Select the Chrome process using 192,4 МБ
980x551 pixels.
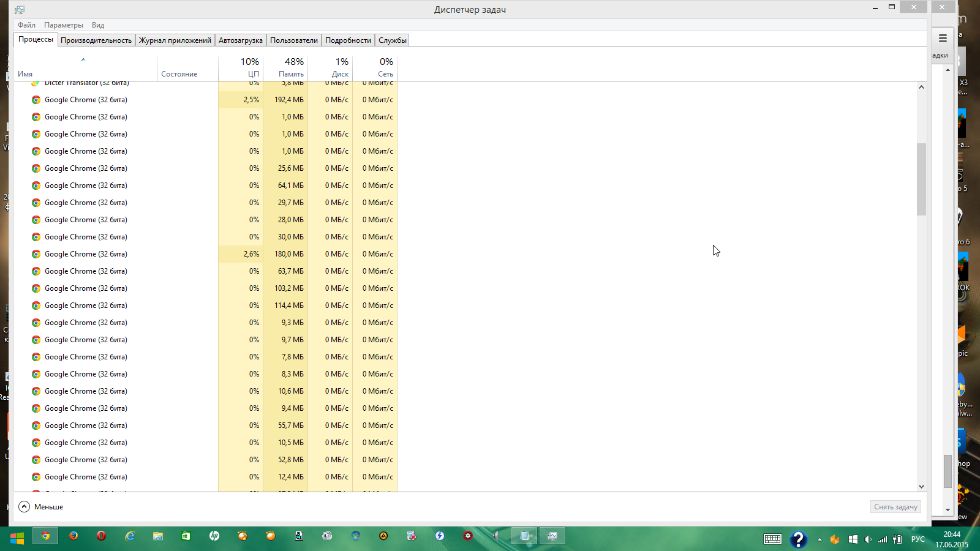[206, 100]
